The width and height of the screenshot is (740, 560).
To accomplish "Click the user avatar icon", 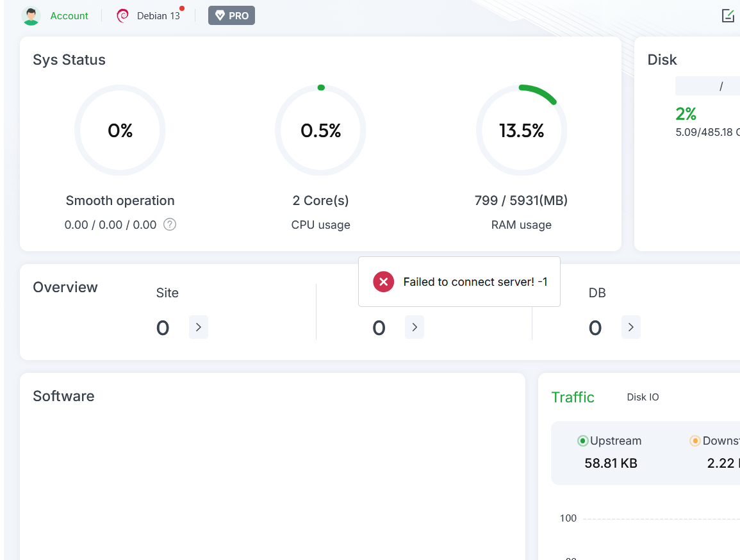I will [31, 16].
